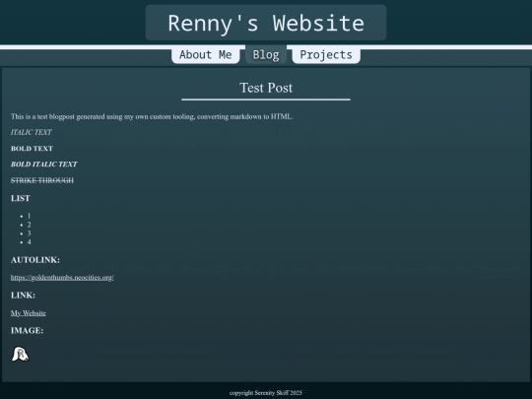Click the copyright Serenity Skiff 2025 footer
Image resolution: width=532 pixels, height=399 pixels.
[266, 393]
